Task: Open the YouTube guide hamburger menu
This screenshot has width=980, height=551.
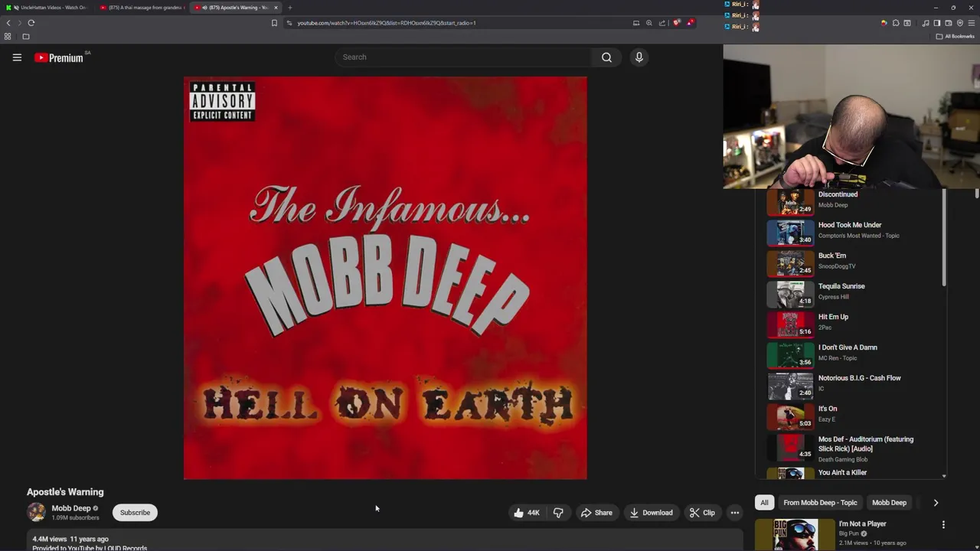Action: (x=17, y=57)
